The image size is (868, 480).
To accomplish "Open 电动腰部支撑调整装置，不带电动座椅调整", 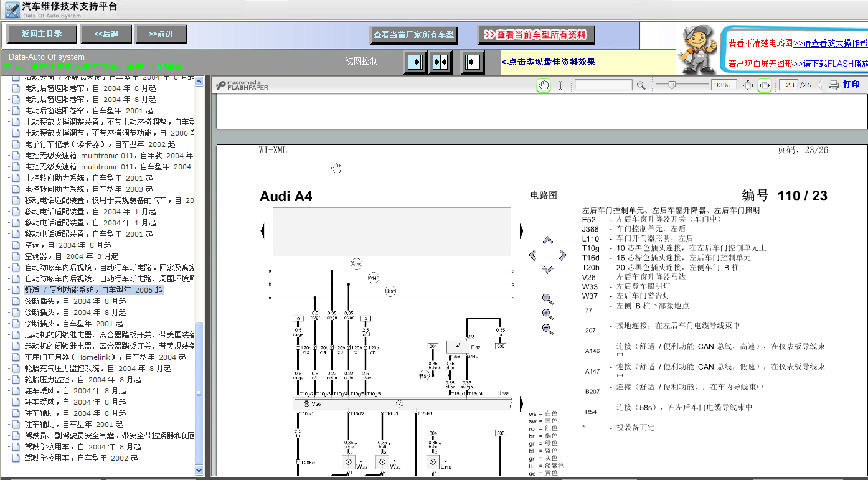I will tap(110, 122).
